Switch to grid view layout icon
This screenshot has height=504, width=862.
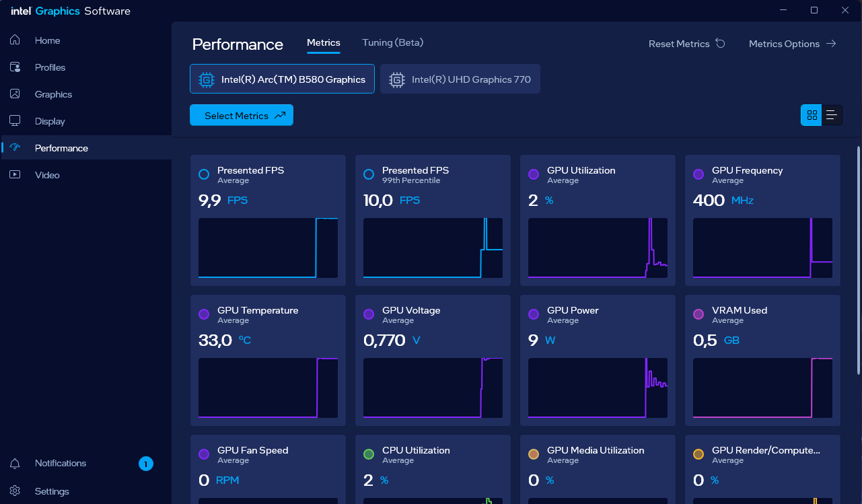[x=812, y=115]
